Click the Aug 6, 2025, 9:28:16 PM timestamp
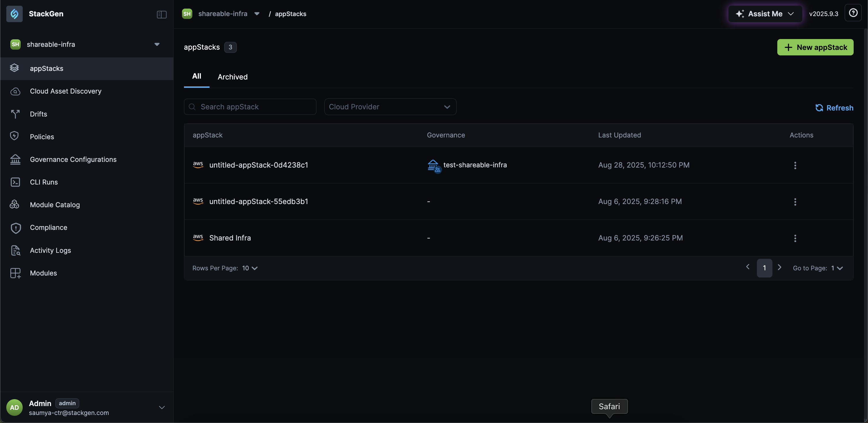868x423 pixels. [x=640, y=201]
